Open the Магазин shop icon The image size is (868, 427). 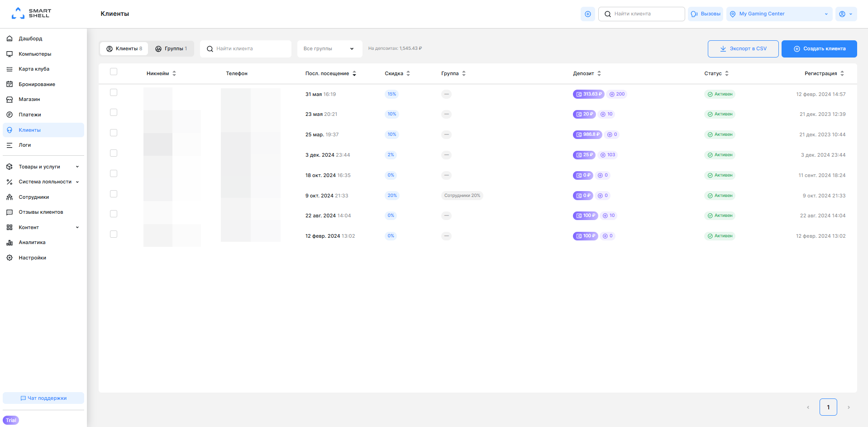(10, 99)
